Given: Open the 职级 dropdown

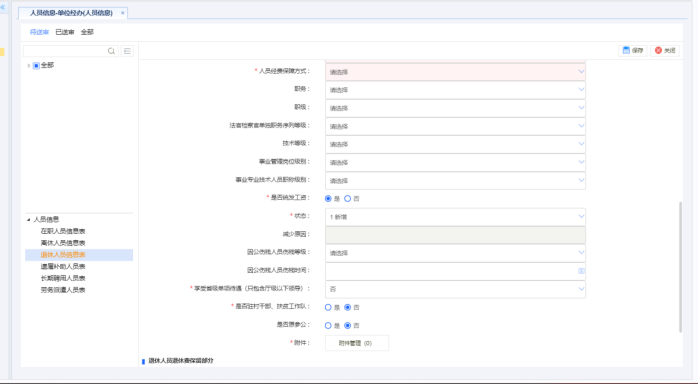Looking at the screenshot, I should [x=455, y=108].
